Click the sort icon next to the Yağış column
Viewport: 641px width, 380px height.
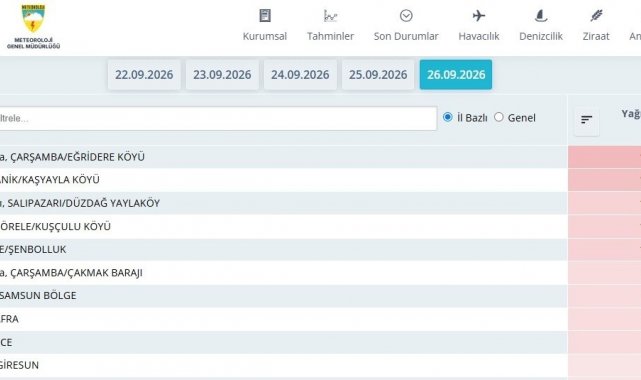587,120
